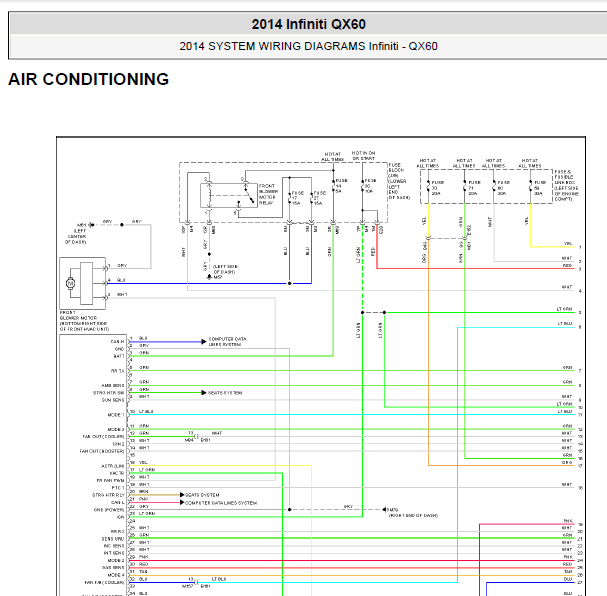
Task: Click the 'SENS GND' pin label
Action: pyautogui.click(x=113, y=539)
